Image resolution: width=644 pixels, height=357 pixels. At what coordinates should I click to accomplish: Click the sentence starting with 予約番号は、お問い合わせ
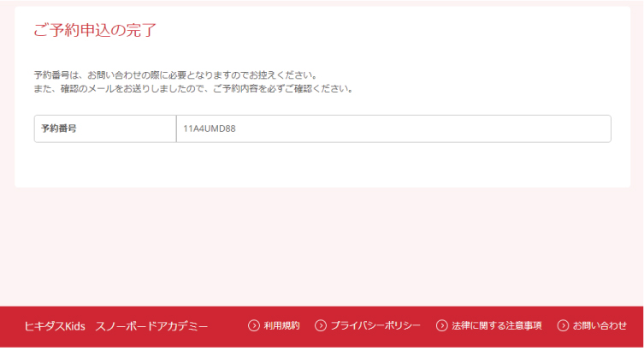(176, 75)
